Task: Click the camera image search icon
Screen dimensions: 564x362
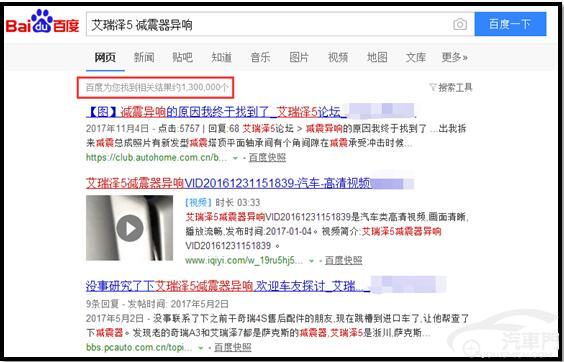Action: pos(460,24)
